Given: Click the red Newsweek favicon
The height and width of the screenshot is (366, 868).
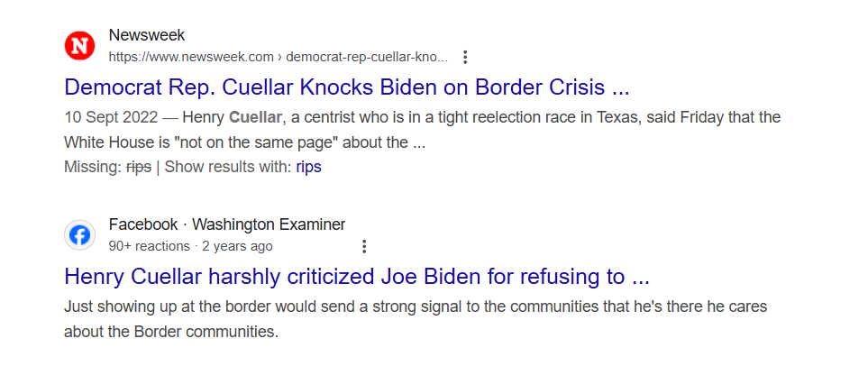Looking at the screenshot, I should [x=79, y=46].
